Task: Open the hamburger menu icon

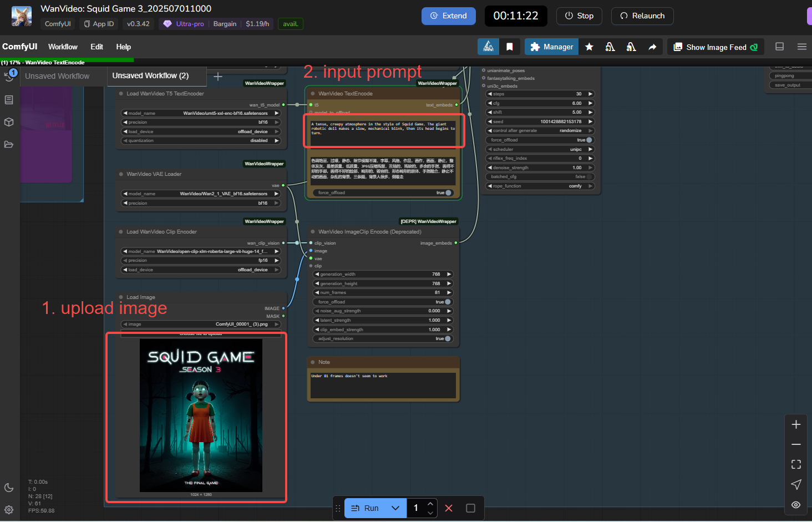Action: pyautogui.click(x=802, y=47)
